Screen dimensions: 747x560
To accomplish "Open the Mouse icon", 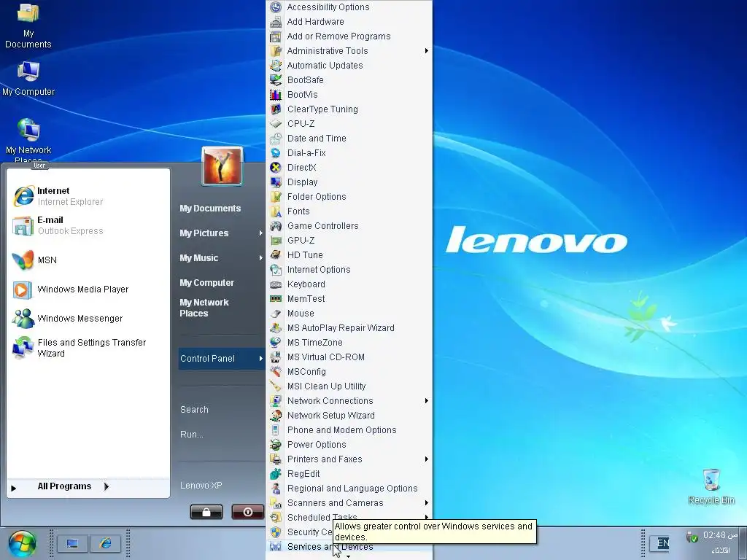I will point(275,314).
